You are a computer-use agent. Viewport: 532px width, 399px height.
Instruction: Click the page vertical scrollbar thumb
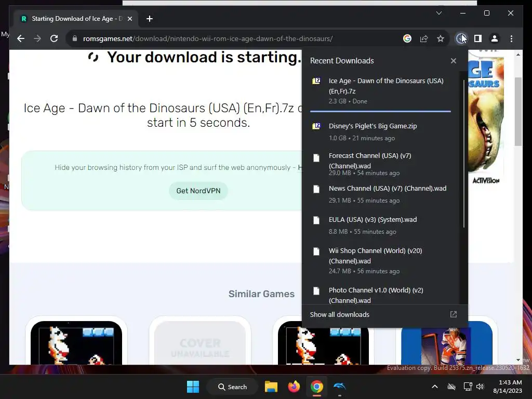[518, 112]
